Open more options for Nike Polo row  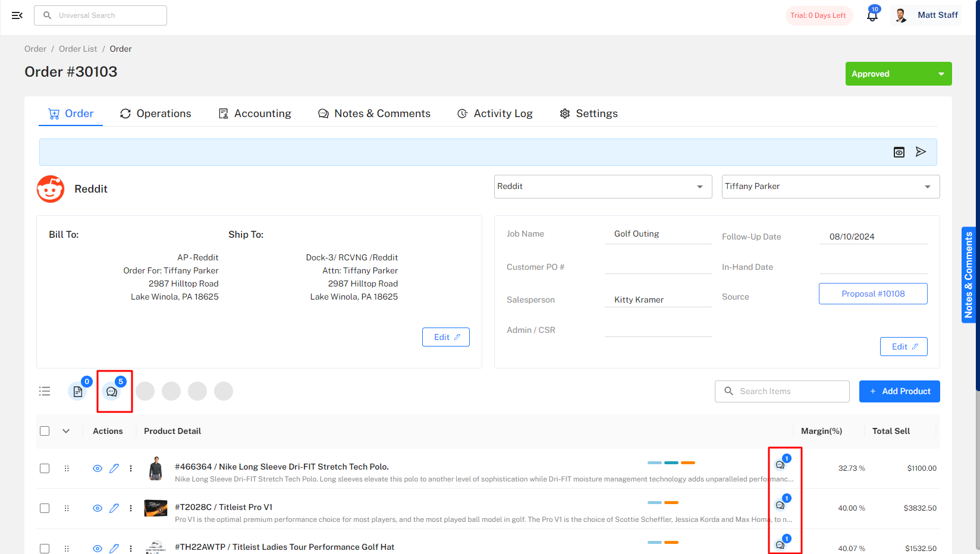[x=131, y=468]
